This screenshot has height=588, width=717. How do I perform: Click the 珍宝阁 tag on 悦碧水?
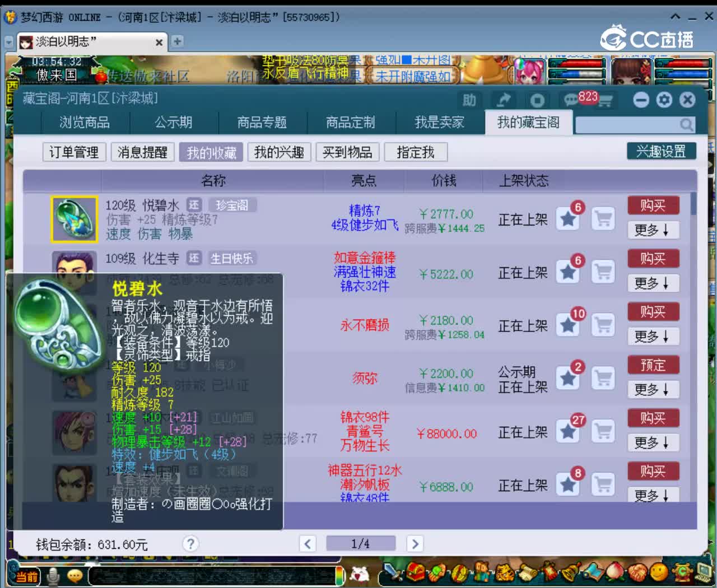tap(232, 206)
